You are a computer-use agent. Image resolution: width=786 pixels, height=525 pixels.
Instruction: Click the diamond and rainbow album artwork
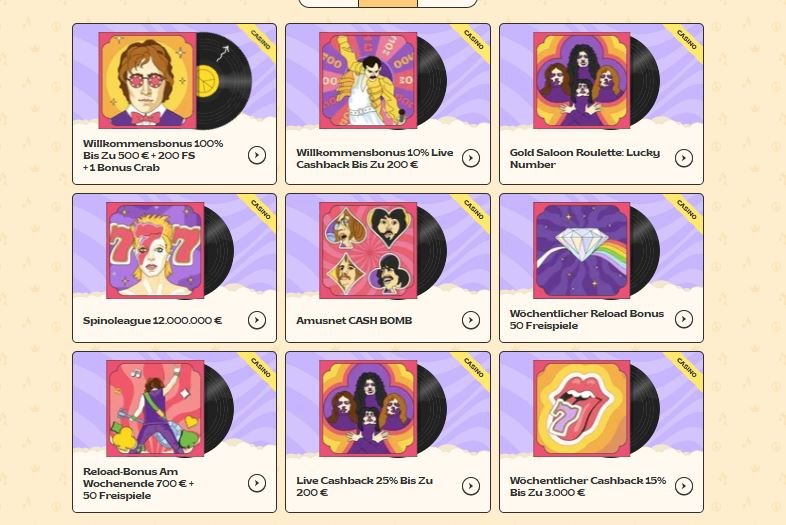point(581,250)
